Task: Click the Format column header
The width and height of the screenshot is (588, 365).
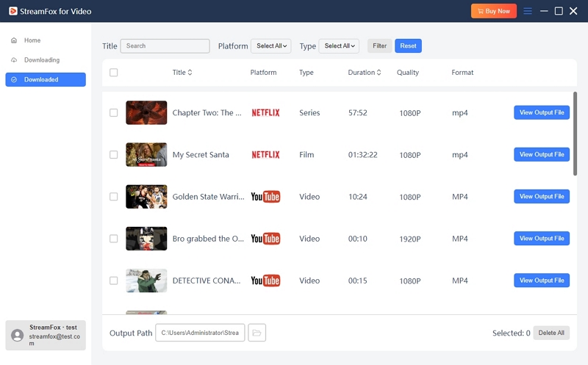Action: pyautogui.click(x=462, y=72)
